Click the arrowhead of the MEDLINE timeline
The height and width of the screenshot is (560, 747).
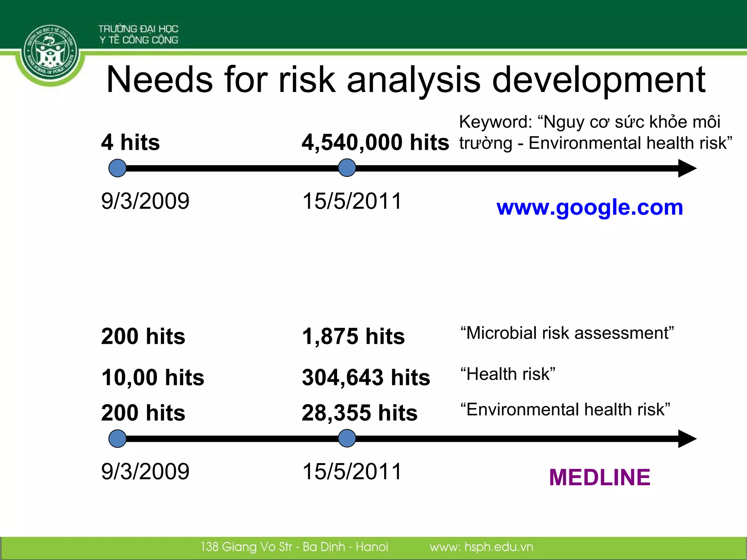(687, 439)
